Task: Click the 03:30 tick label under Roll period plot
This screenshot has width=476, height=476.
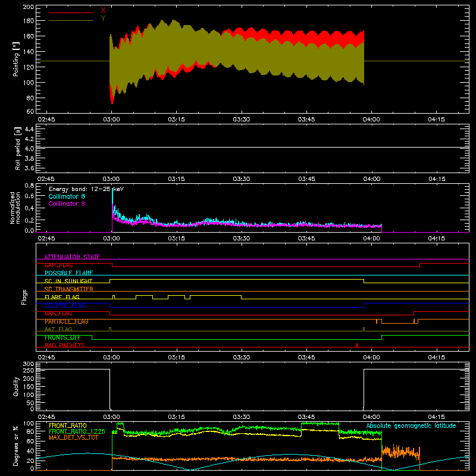Action: click(242, 179)
